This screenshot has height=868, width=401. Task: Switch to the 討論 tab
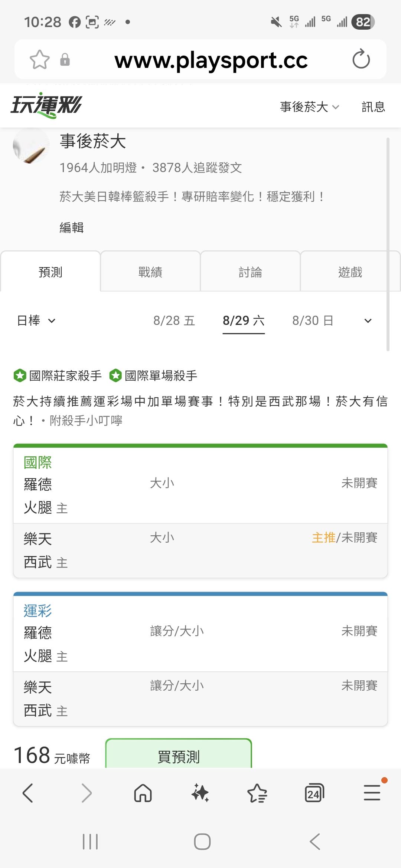coord(250,272)
